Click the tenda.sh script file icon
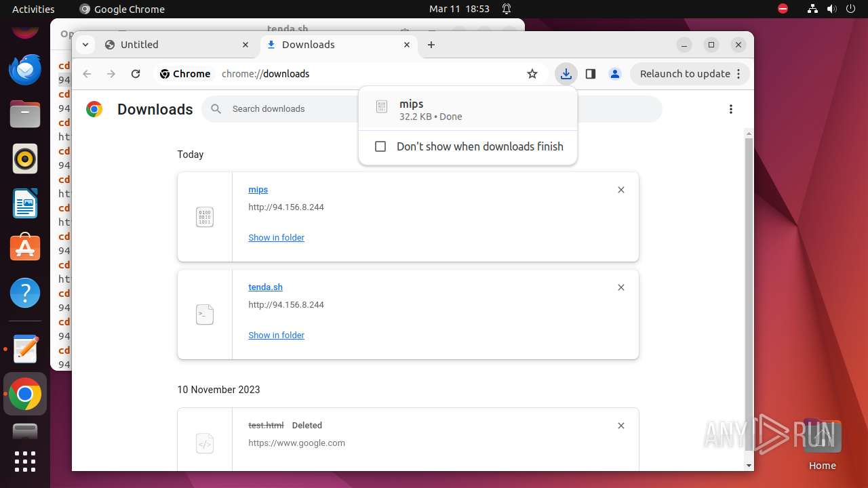The height and width of the screenshot is (488, 868). [205, 314]
